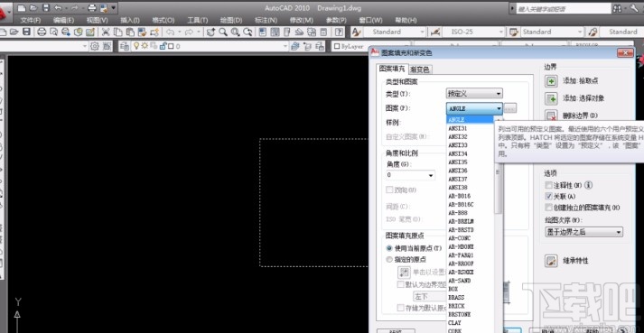
Task: Toggle 存储为默认原点 checkbox
Action: [x=400, y=308]
